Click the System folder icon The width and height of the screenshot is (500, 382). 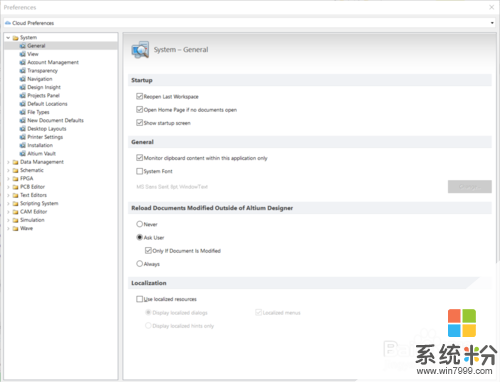pos(15,38)
